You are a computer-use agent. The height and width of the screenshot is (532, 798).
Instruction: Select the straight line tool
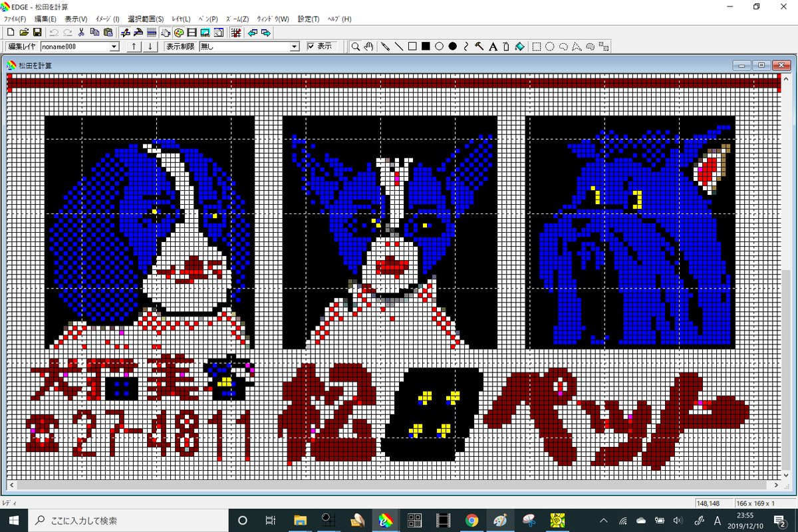point(398,47)
